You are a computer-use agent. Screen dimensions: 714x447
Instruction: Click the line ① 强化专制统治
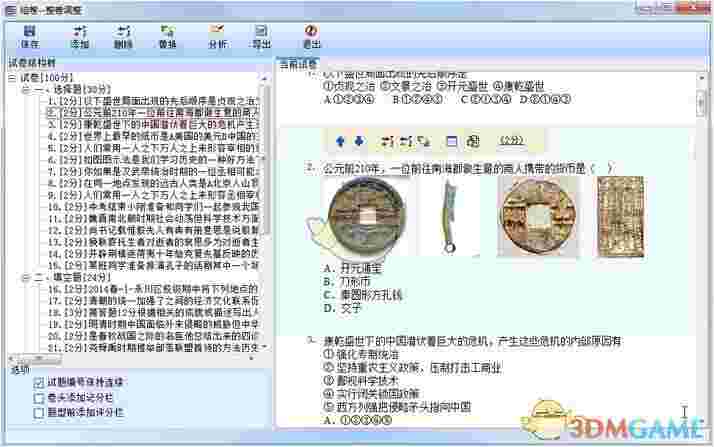[362, 354]
